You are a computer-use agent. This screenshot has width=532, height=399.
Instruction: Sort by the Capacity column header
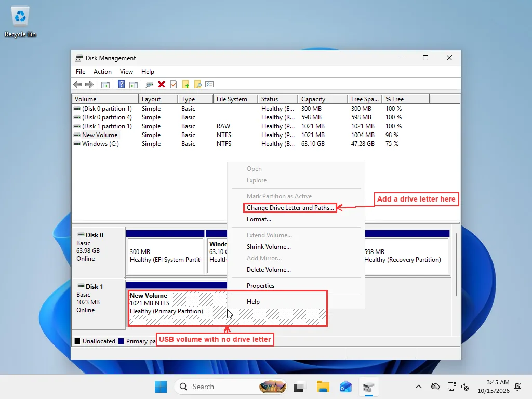[323, 99]
